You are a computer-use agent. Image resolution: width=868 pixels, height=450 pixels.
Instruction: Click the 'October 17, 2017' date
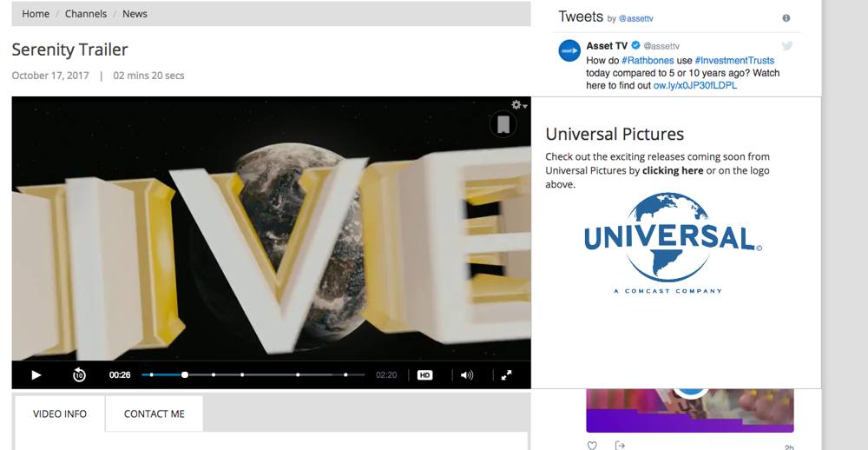click(x=50, y=76)
